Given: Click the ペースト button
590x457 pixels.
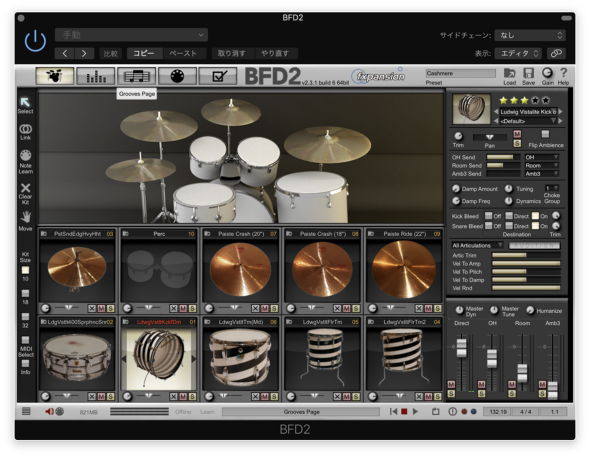Looking at the screenshot, I should (x=183, y=53).
